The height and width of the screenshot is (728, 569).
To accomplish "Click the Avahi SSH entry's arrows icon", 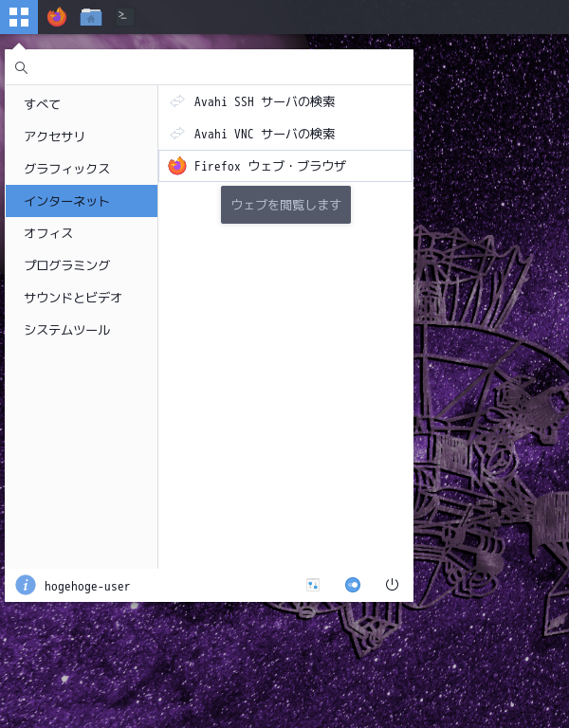I will [177, 101].
